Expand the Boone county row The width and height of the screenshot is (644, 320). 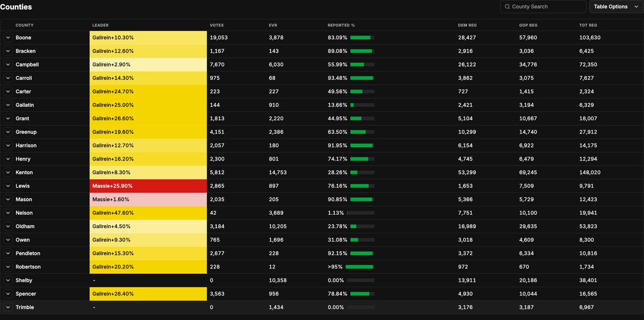click(8, 38)
